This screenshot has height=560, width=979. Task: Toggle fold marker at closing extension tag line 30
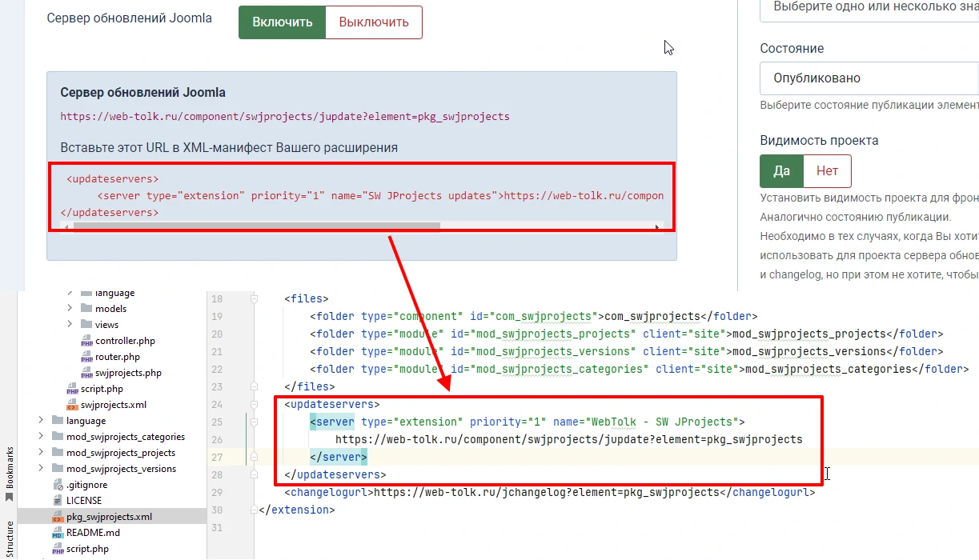point(255,510)
